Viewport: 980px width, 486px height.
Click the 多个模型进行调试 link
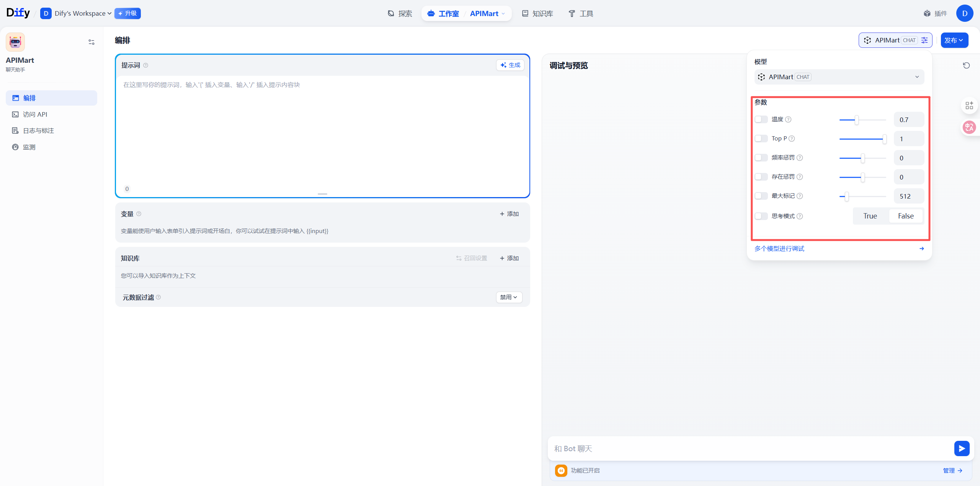click(x=779, y=249)
